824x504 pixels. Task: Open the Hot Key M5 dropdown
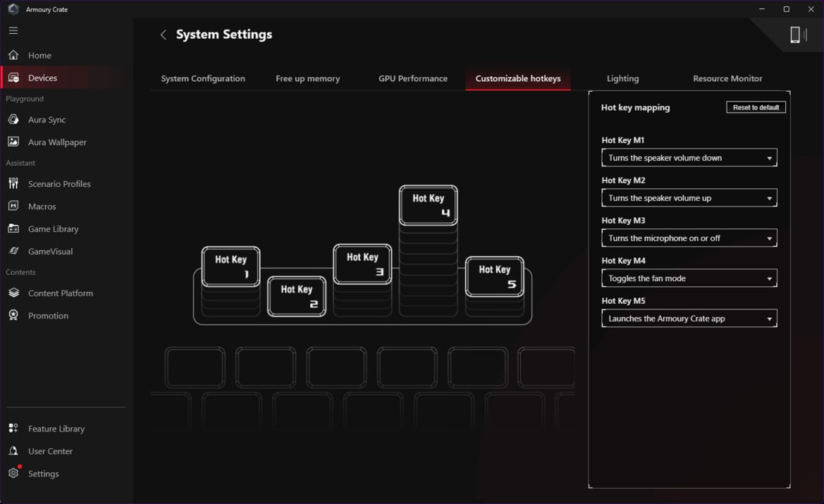click(x=689, y=319)
